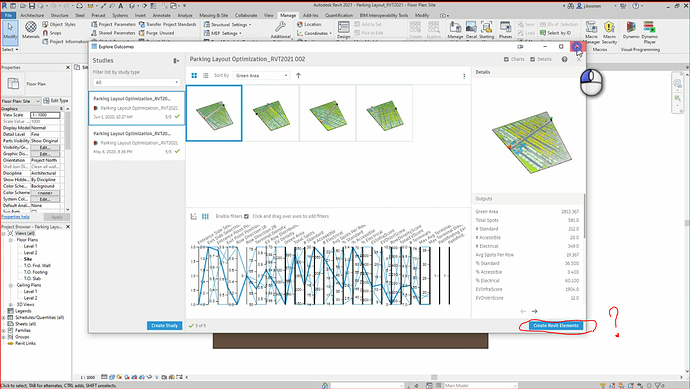Select the fourth outcome thumbnail
Viewport: 690px width, 389px height.
click(385, 113)
